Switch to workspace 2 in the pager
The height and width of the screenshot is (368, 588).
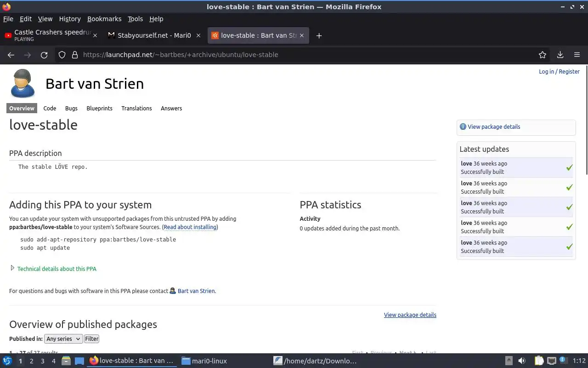[31, 361]
